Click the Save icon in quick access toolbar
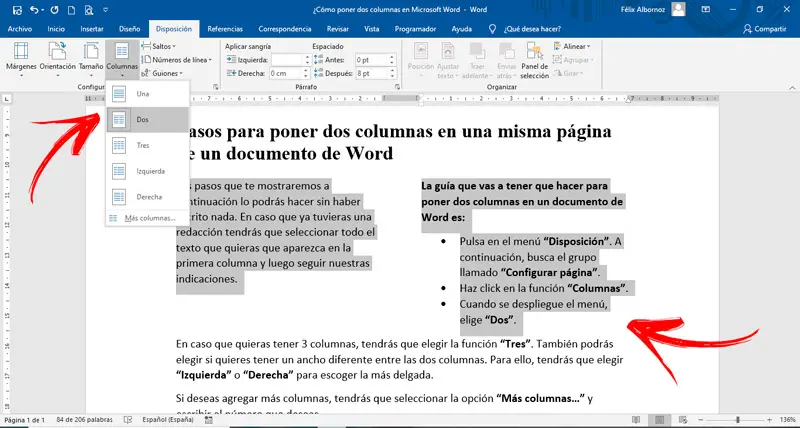This screenshot has width=800, height=428. click(17, 10)
